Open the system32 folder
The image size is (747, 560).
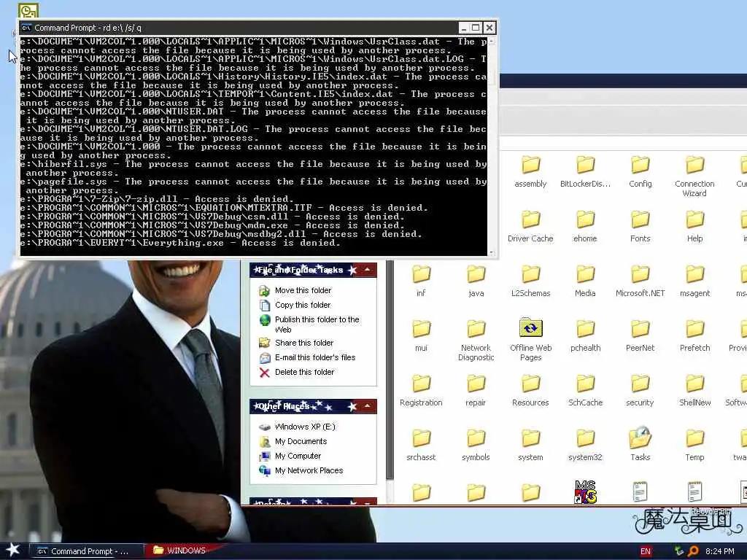585,446
